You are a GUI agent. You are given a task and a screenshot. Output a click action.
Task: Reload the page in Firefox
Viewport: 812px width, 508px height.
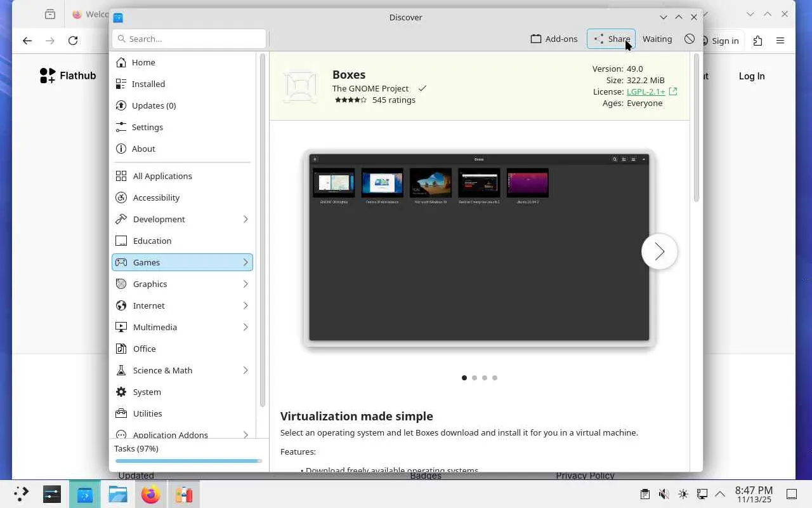(x=73, y=41)
